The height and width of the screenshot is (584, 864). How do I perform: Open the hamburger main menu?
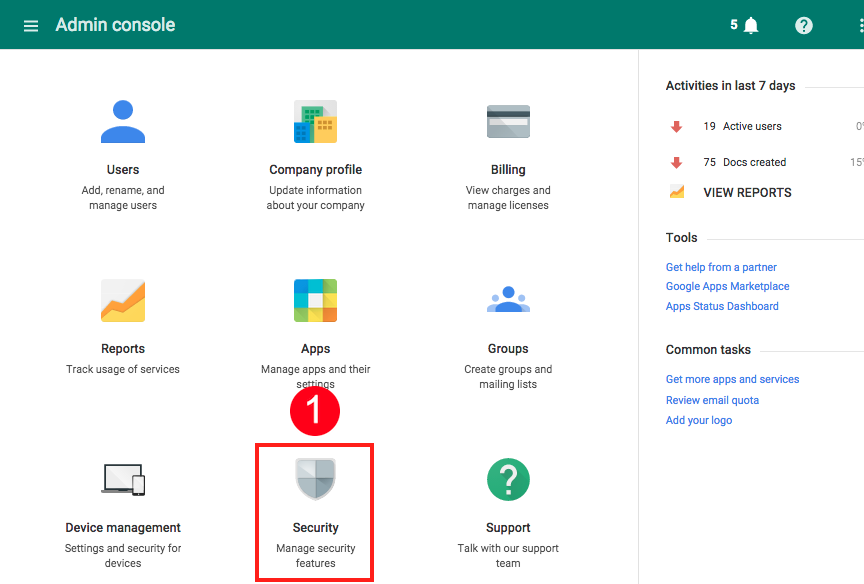[x=31, y=25]
